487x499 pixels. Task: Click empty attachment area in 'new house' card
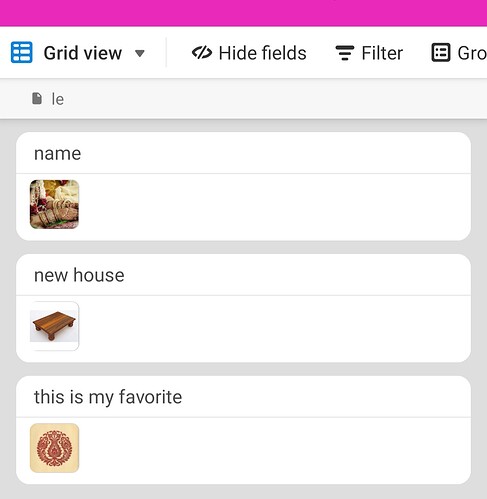click(x=275, y=326)
